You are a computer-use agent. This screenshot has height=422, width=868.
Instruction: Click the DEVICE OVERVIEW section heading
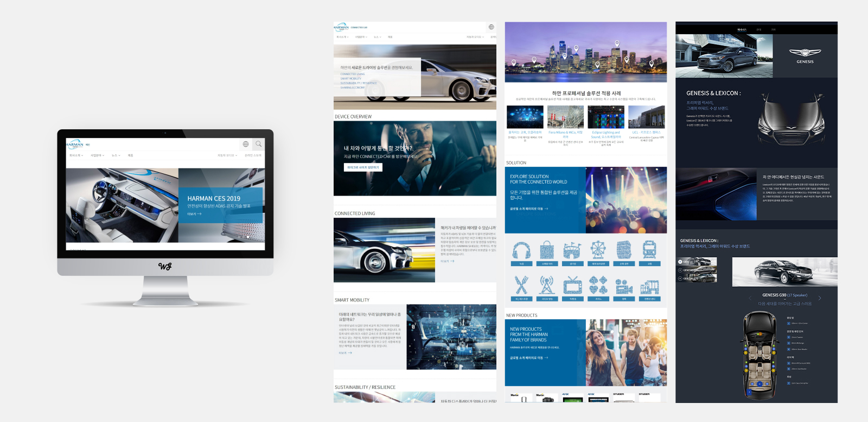(353, 117)
